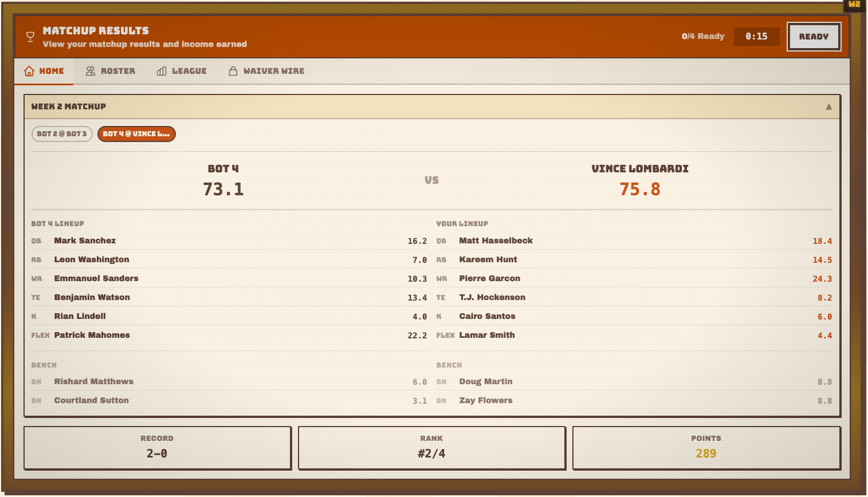Open the Waiver Wire lock icon
The height and width of the screenshot is (497, 868).
[234, 70]
